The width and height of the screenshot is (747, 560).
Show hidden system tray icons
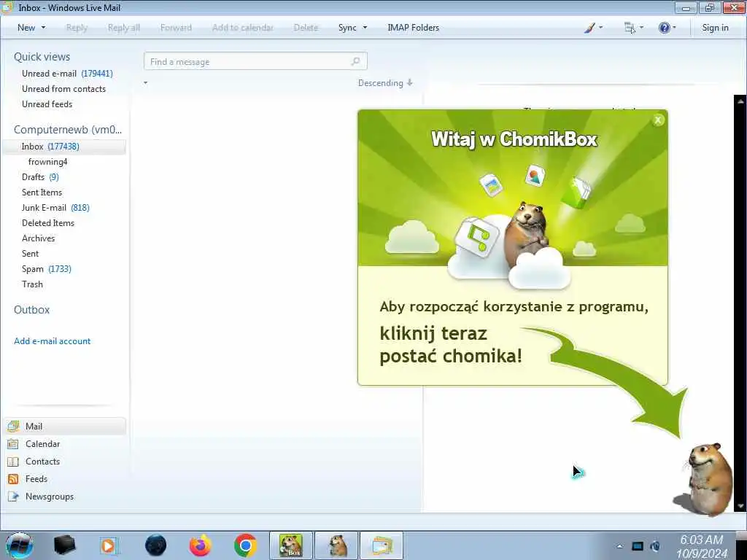[619, 546]
